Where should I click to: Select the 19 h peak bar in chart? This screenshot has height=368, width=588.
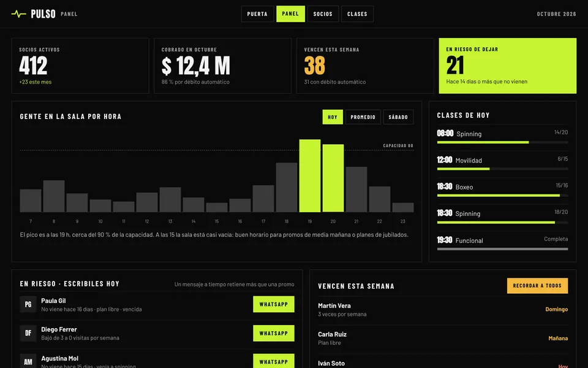(x=310, y=176)
